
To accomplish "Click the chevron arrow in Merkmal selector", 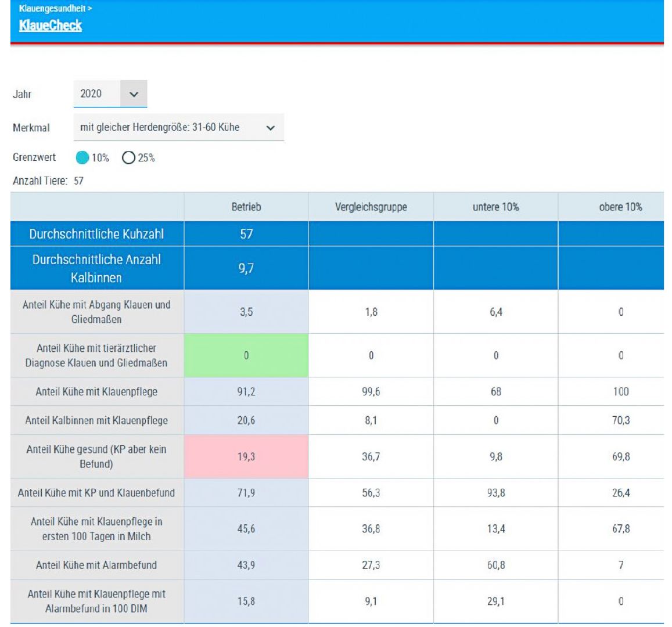I will pyautogui.click(x=270, y=128).
